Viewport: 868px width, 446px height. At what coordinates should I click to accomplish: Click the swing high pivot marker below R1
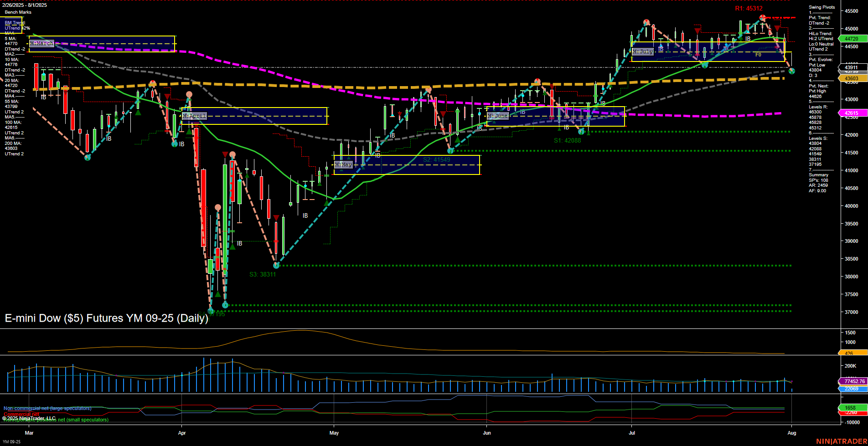pyautogui.click(x=762, y=18)
